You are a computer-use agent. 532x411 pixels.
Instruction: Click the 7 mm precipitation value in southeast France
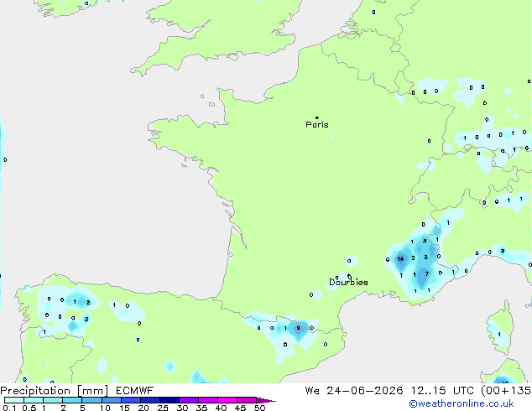coord(427,273)
